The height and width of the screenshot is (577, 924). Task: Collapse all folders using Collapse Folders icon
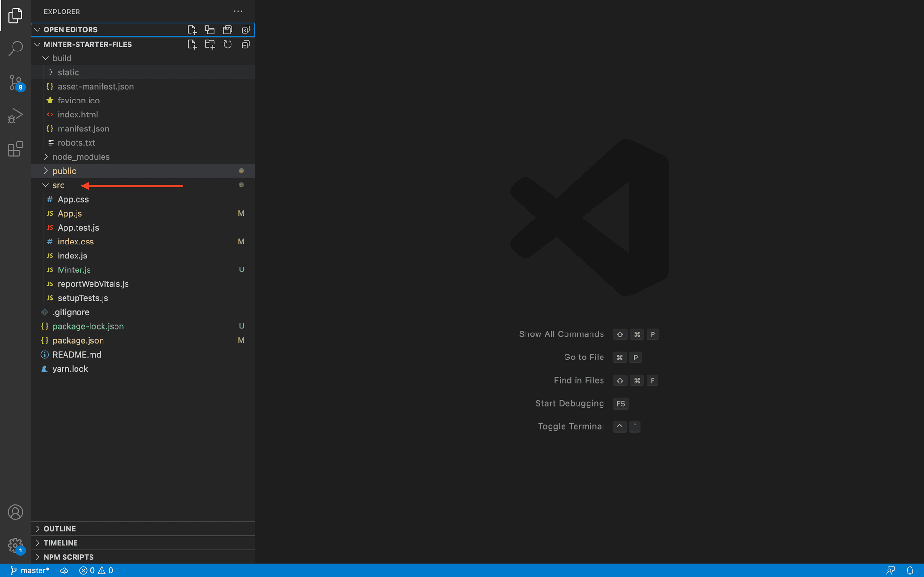[x=246, y=44]
